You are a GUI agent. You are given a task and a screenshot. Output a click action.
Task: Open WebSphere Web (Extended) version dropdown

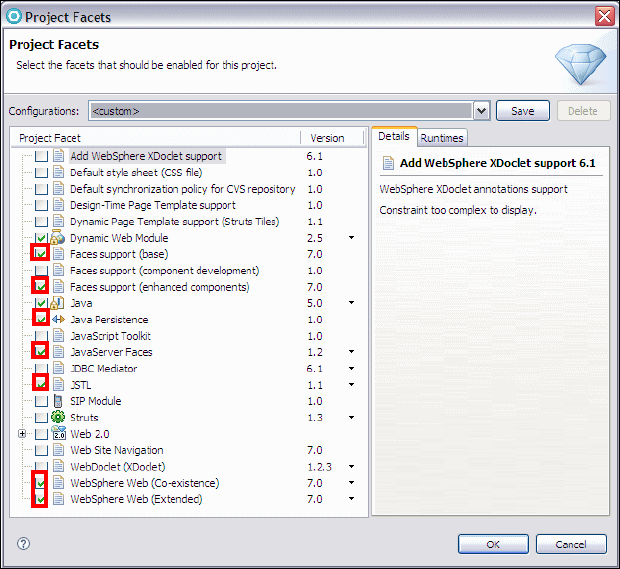tap(351, 499)
